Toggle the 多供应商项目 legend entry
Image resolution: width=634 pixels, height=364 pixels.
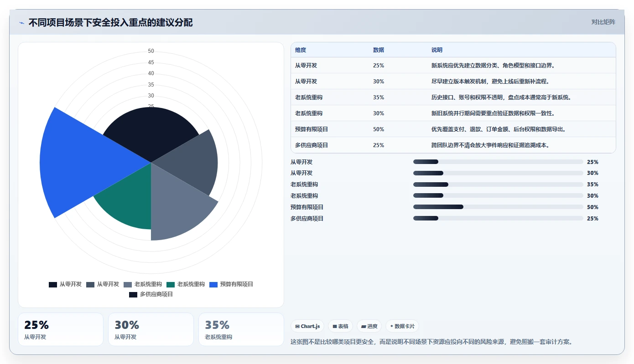coord(151,294)
